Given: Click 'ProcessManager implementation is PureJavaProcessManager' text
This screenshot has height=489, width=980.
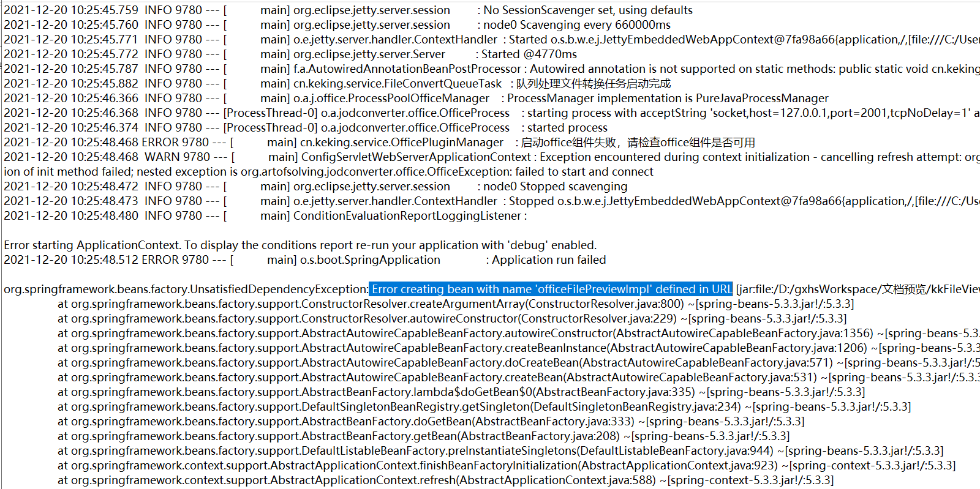Looking at the screenshot, I should [x=668, y=98].
